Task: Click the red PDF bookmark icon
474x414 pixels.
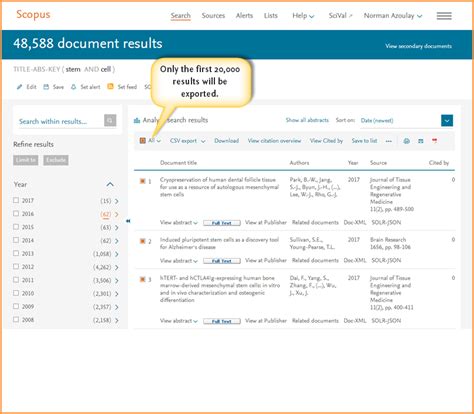Action: [x=434, y=141]
